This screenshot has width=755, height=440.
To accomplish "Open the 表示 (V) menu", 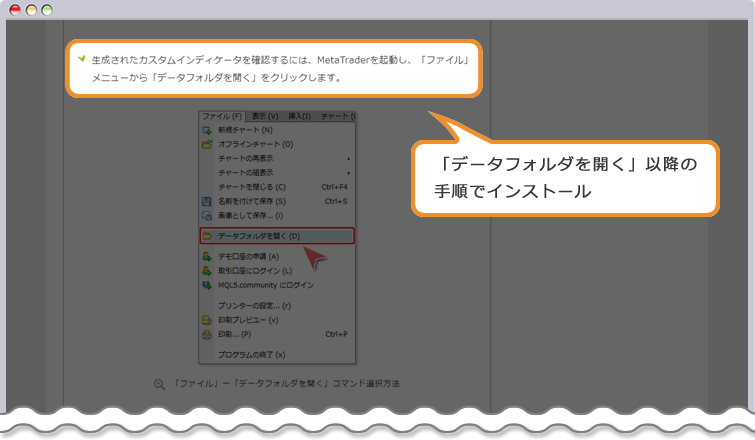I will click(x=265, y=116).
